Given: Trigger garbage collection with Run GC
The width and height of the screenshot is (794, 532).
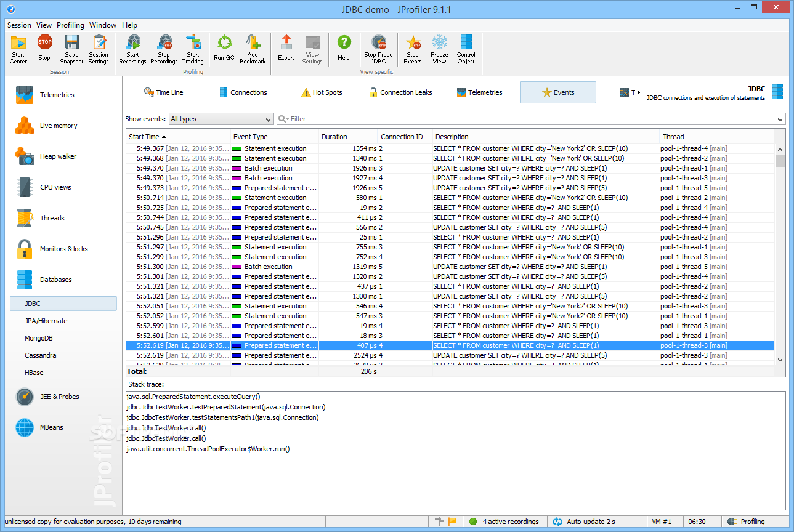Looking at the screenshot, I should tap(224, 49).
